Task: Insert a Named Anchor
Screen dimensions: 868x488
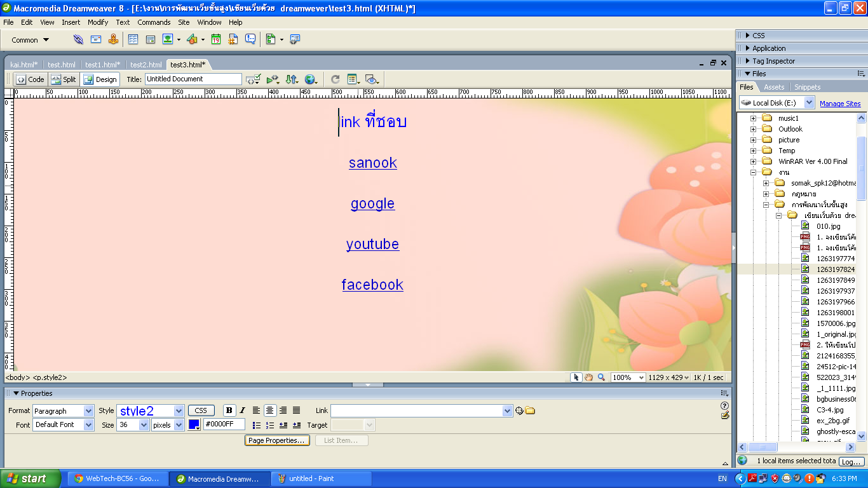Action: click(113, 39)
